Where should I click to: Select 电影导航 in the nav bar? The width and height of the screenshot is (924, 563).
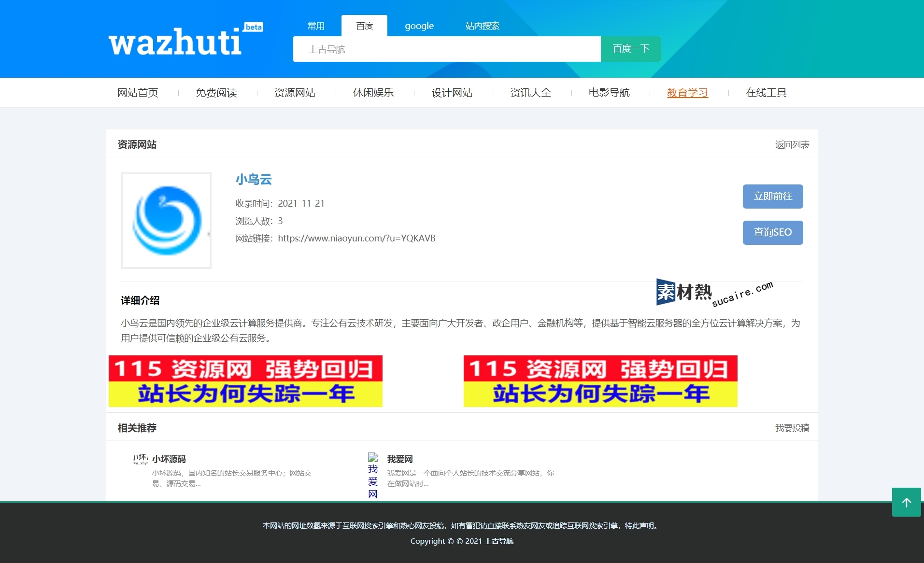[x=609, y=93]
